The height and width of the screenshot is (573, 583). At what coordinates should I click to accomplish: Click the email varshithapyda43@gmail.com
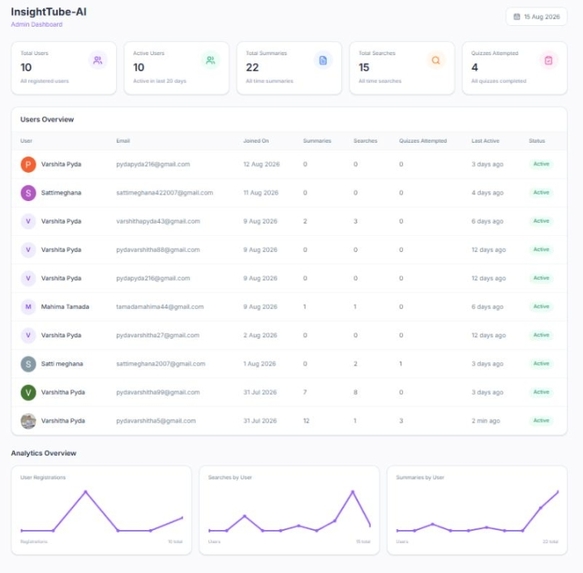[158, 221]
